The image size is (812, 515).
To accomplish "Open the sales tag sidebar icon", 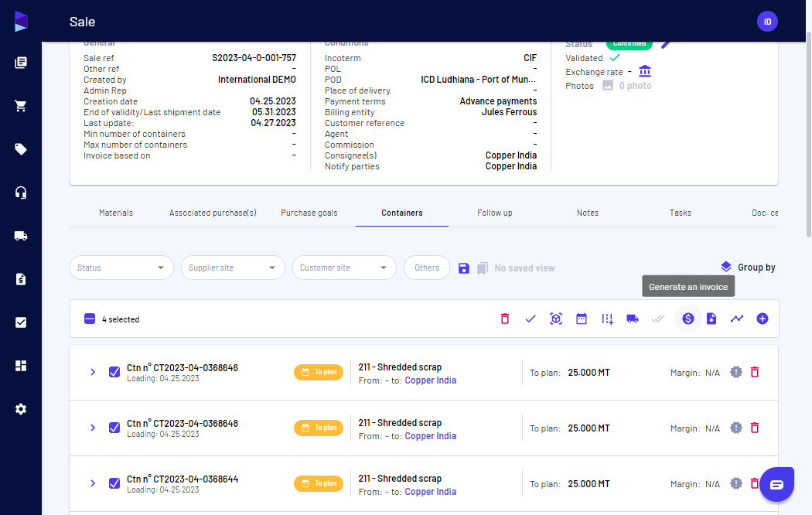I will (x=21, y=149).
